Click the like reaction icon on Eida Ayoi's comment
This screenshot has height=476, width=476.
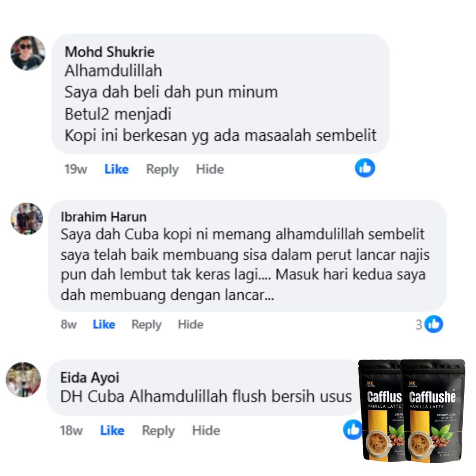pos(352,429)
